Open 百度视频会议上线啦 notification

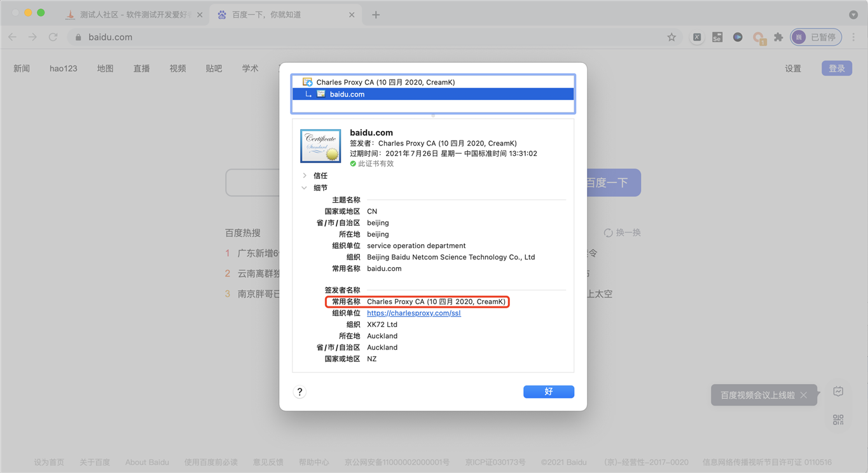pyautogui.click(x=757, y=395)
